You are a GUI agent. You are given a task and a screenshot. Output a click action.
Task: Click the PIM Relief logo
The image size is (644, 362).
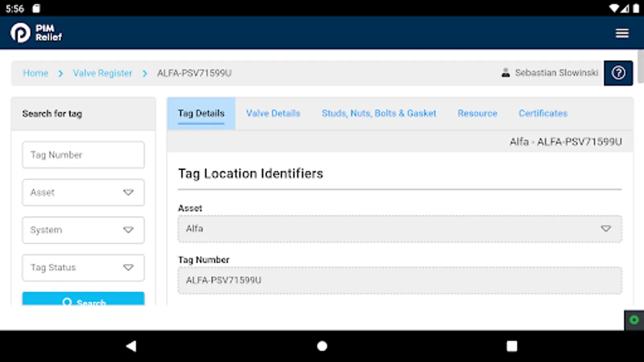36,32
